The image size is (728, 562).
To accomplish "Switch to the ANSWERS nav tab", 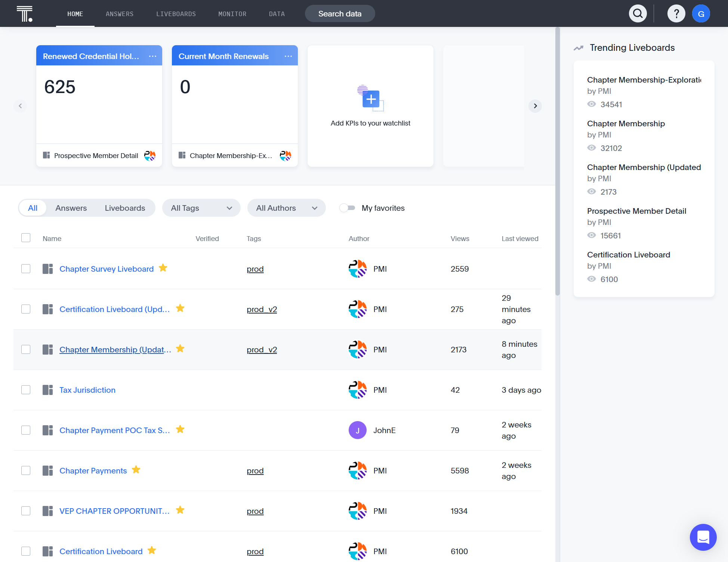I will (x=120, y=14).
